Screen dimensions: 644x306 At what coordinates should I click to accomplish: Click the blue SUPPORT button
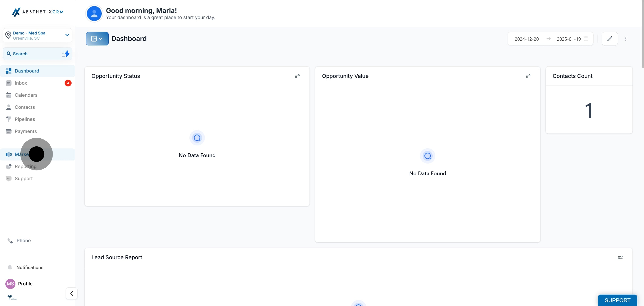pos(617,300)
